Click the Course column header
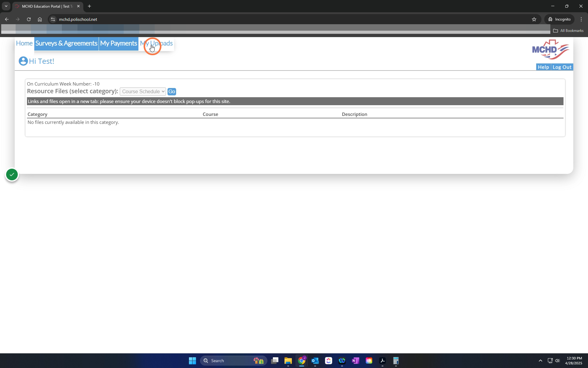Image resolution: width=588 pixels, height=368 pixels. (x=210, y=114)
